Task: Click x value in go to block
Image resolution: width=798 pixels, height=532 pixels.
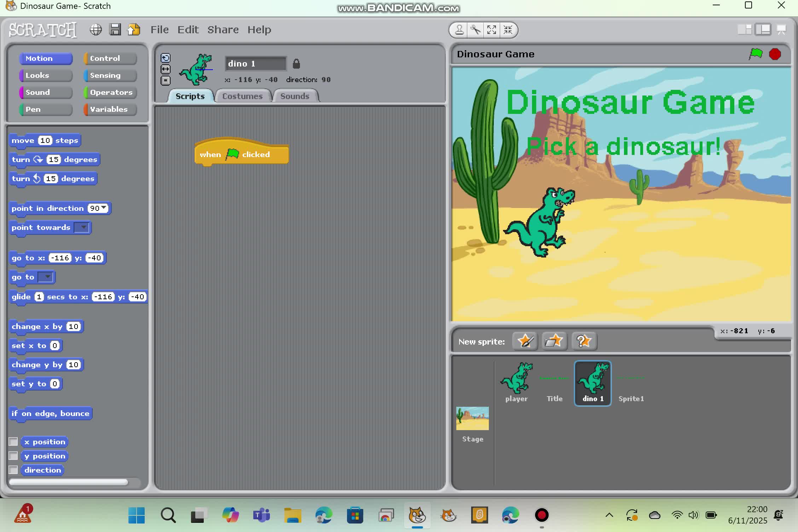Action: pyautogui.click(x=60, y=258)
